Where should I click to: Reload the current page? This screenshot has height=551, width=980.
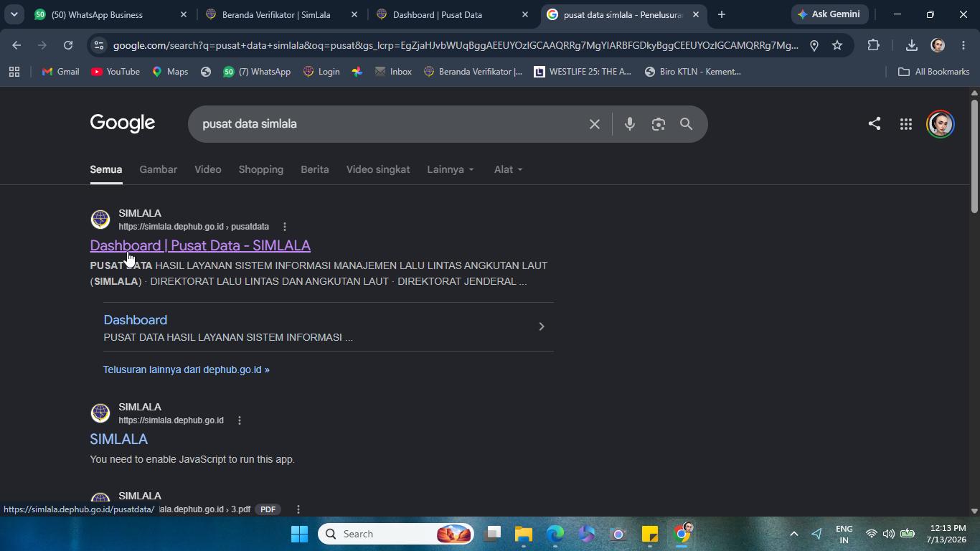(68, 45)
